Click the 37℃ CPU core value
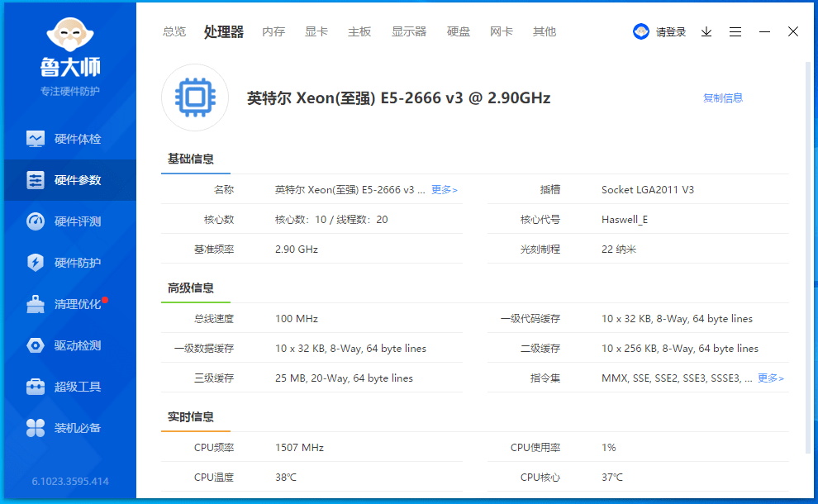 coord(612,478)
